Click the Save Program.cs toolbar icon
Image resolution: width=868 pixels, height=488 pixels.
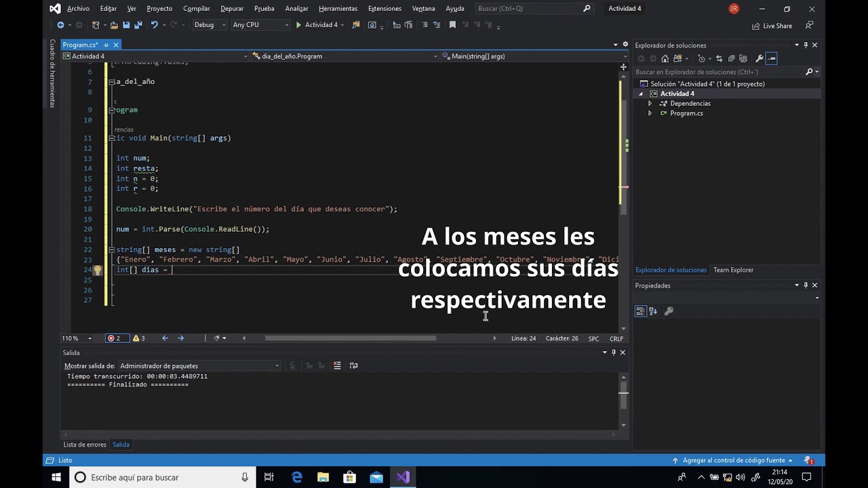coord(126,25)
